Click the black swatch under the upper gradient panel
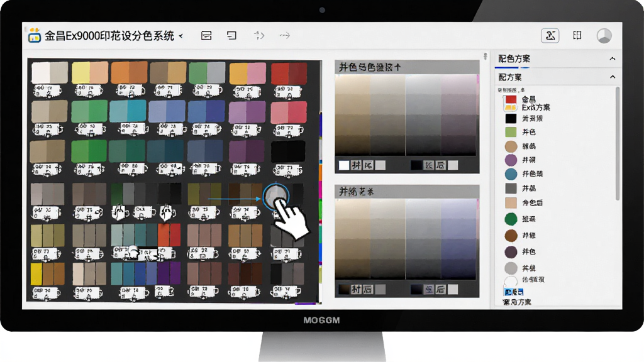Screen dimensions: 644x362 pyautogui.click(x=416, y=165)
